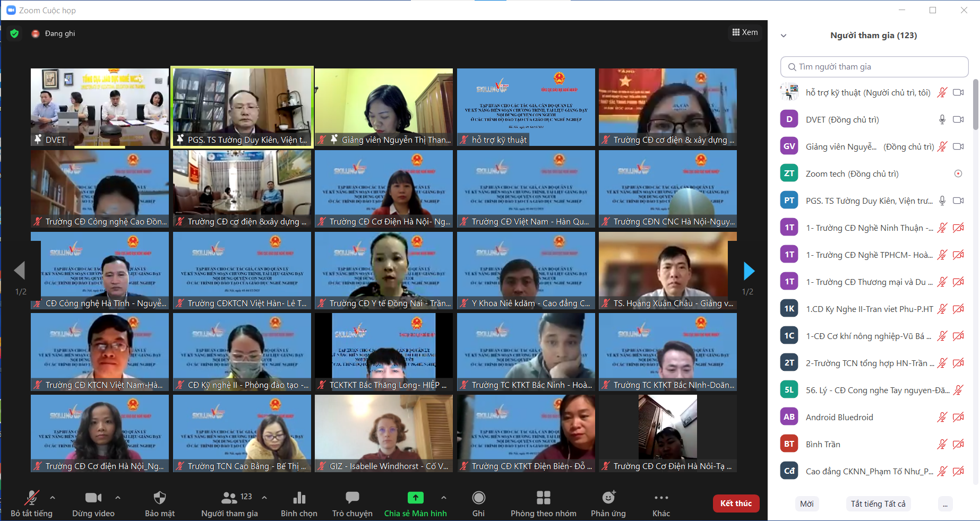This screenshot has height=521, width=980.
Task: Open Phản ứng reactions icon
Action: [608, 498]
